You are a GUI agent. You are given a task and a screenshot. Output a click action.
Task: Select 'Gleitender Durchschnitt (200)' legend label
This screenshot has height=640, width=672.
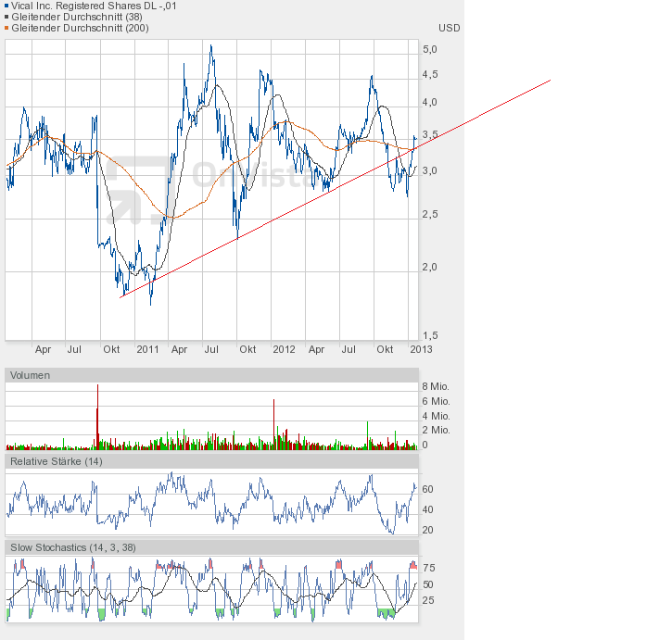(80, 29)
